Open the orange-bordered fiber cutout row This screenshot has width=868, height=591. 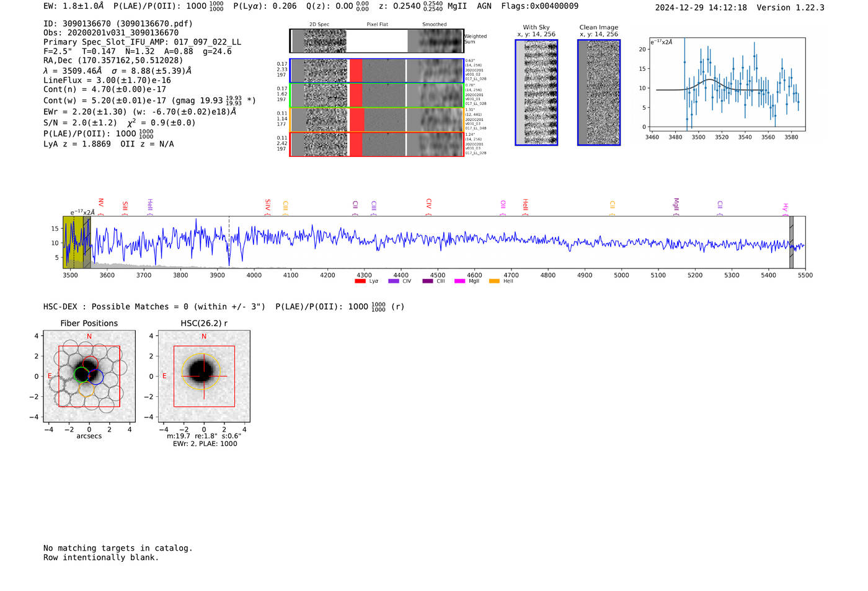pos(376,120)
